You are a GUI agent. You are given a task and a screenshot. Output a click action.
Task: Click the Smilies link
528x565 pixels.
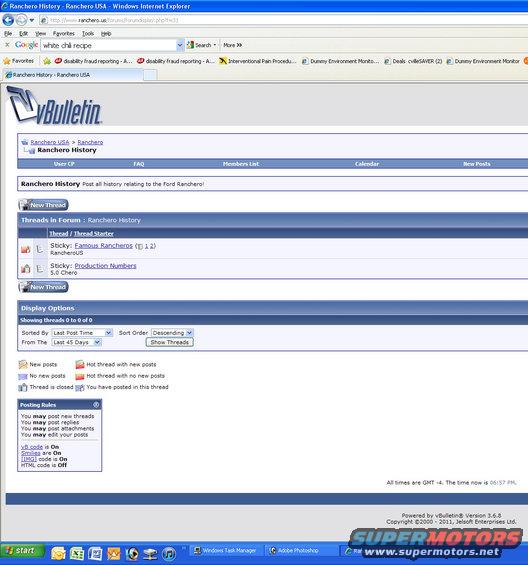coord(31,453)
